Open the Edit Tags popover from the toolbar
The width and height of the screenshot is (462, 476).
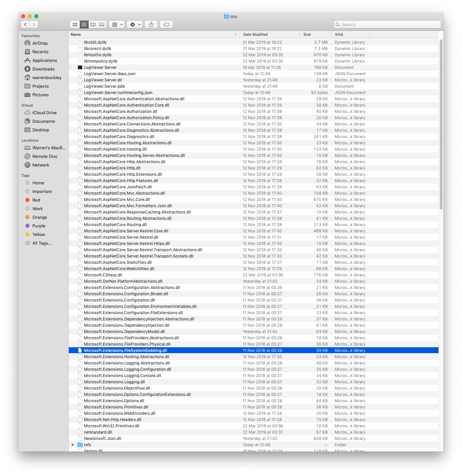166,24
